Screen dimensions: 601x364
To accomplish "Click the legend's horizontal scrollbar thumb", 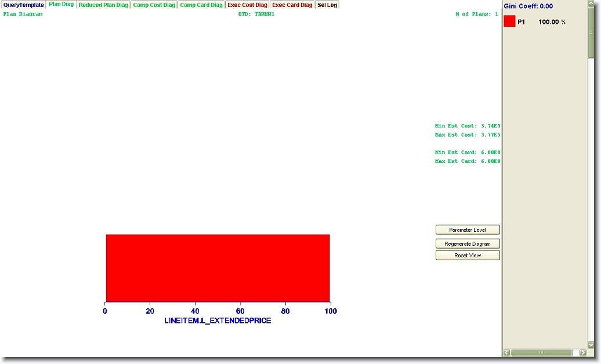I will (541, 353).
